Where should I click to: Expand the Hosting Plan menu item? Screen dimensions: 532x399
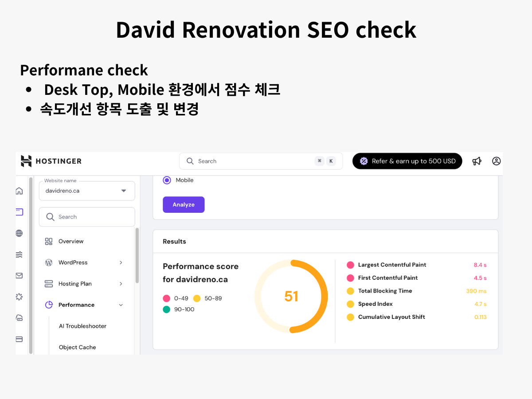(x=84, y=283)
